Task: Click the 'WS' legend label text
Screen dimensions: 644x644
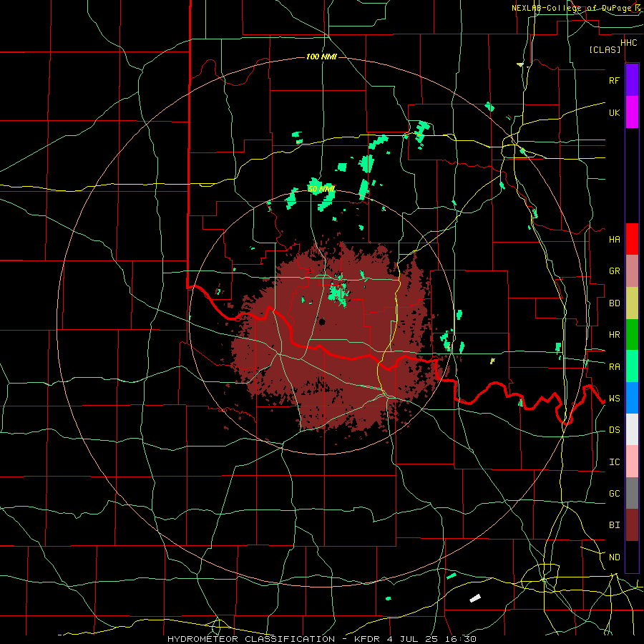Action: pyautogui.click(x=614, y=398)
